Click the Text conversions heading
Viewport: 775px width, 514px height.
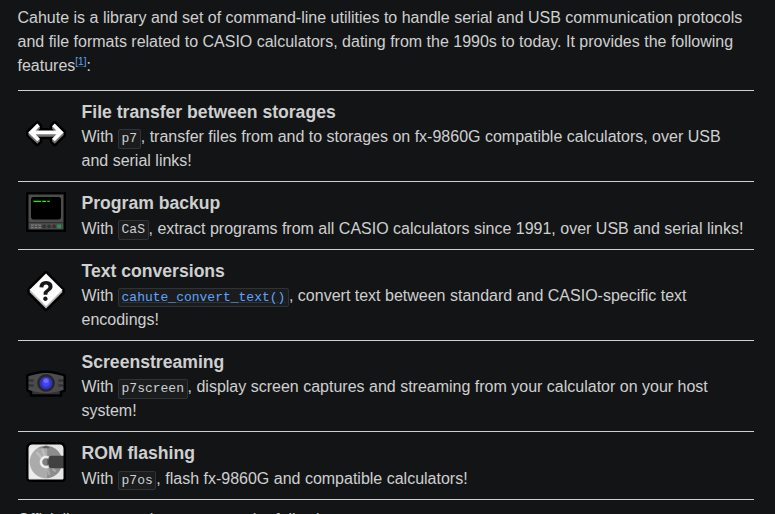point(152,271)
